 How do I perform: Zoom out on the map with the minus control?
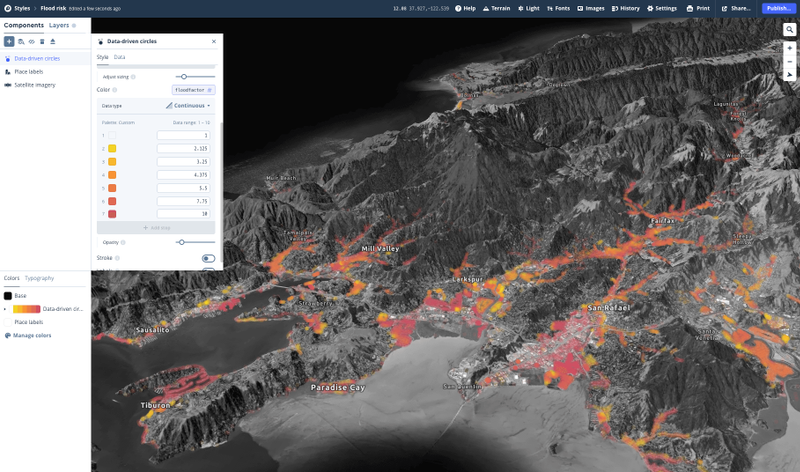coord(789,62)
